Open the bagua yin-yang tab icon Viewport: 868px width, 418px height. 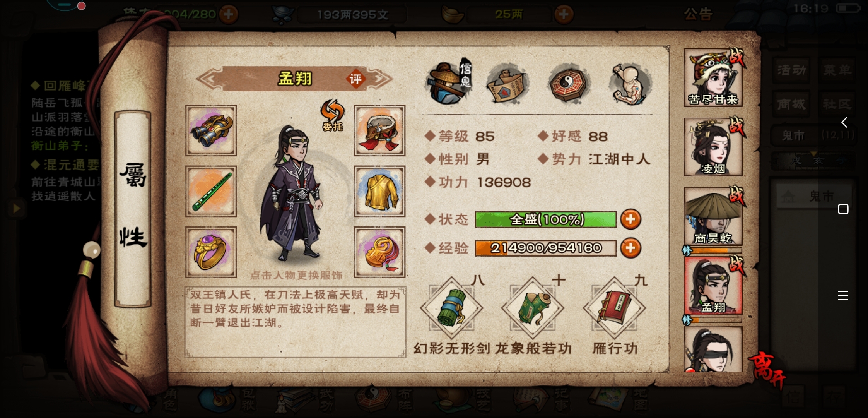569,84
